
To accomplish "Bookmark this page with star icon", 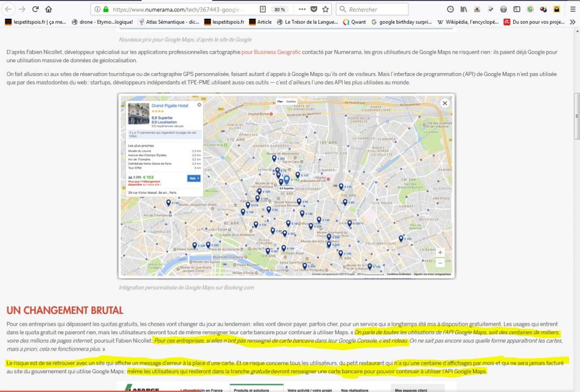I will [326, 9].
